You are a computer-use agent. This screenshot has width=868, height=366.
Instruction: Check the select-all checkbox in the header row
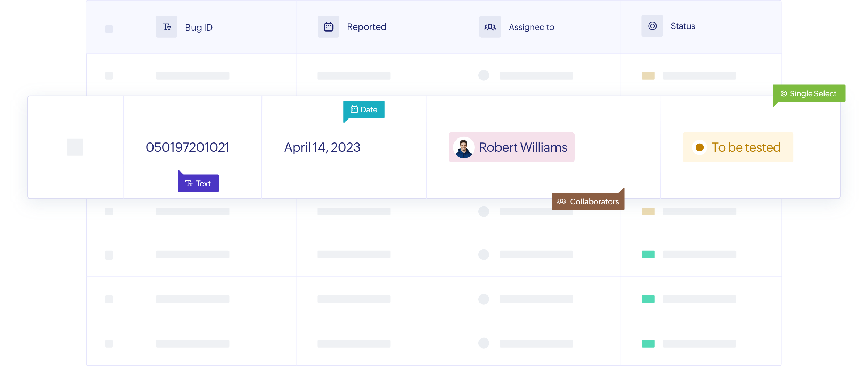[109, 29]
